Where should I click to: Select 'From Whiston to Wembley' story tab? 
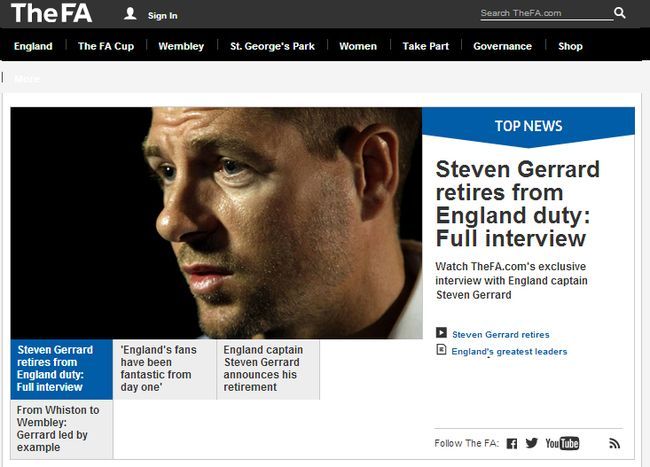click(x=61, y=429)
